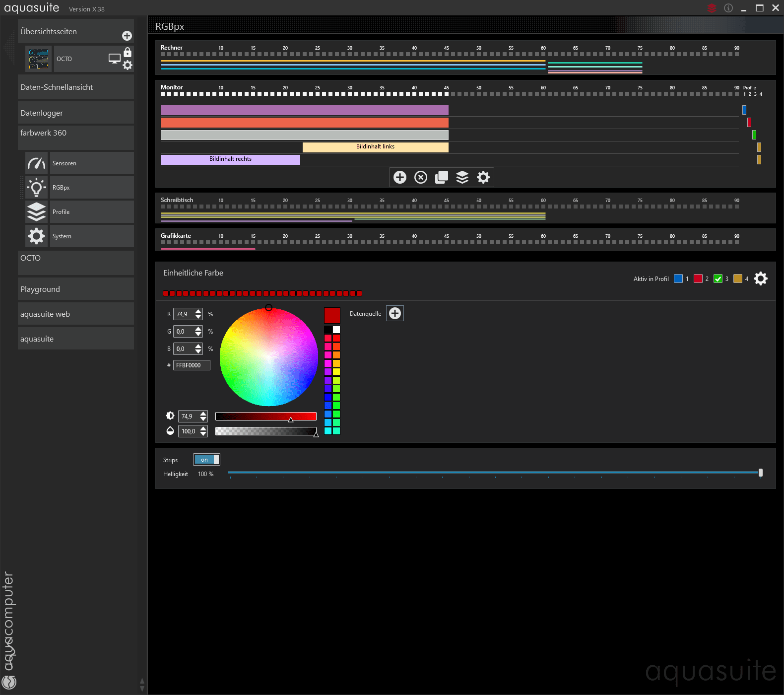
Task: Open Profile page under farbwerk 360
Action: [x=92, y=212]
